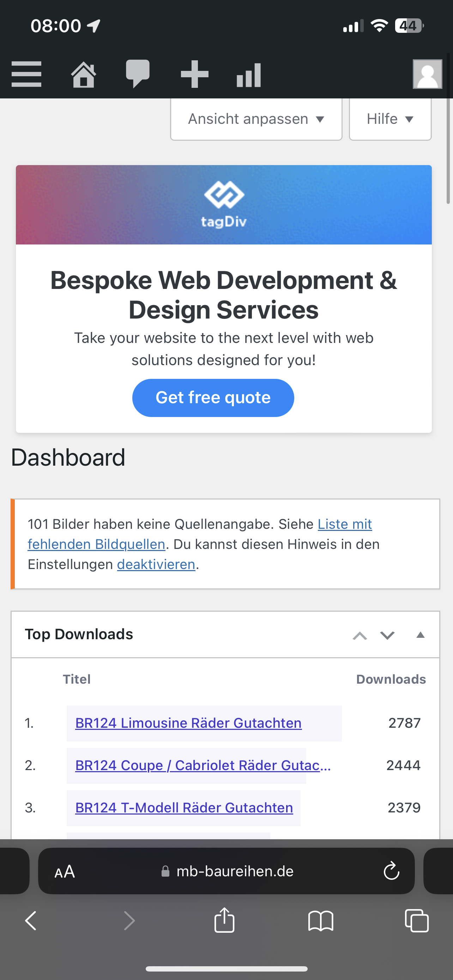This screenshot has height=980, width=453.
Task: Reload the page in address bar
Action: click(391, 871)
